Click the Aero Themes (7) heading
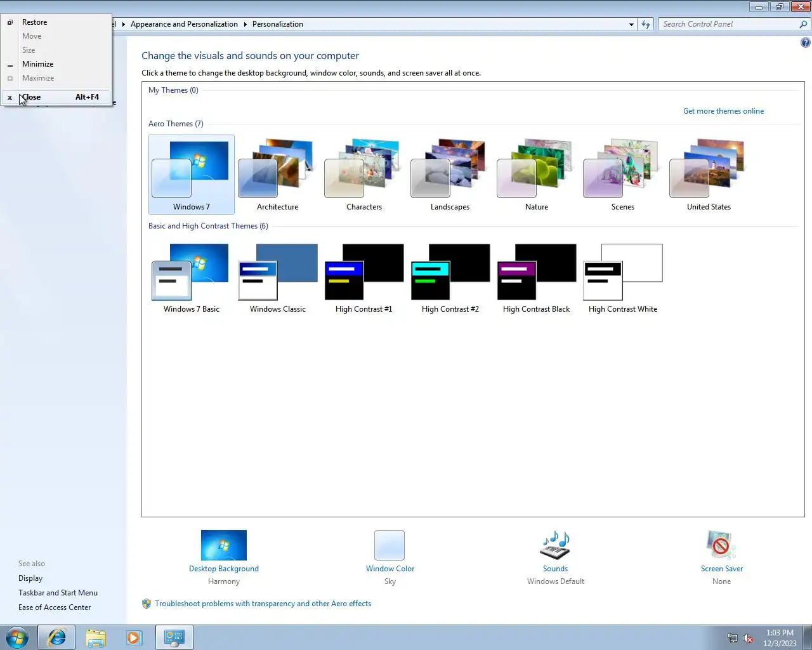This screenshot has height=650, width=812. coord(176,124)
